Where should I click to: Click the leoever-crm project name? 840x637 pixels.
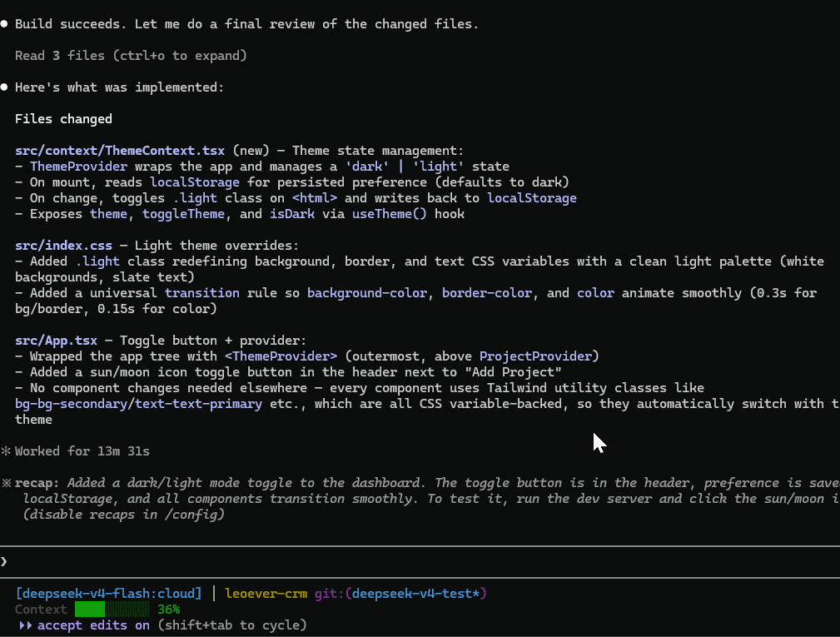point(266,594)
